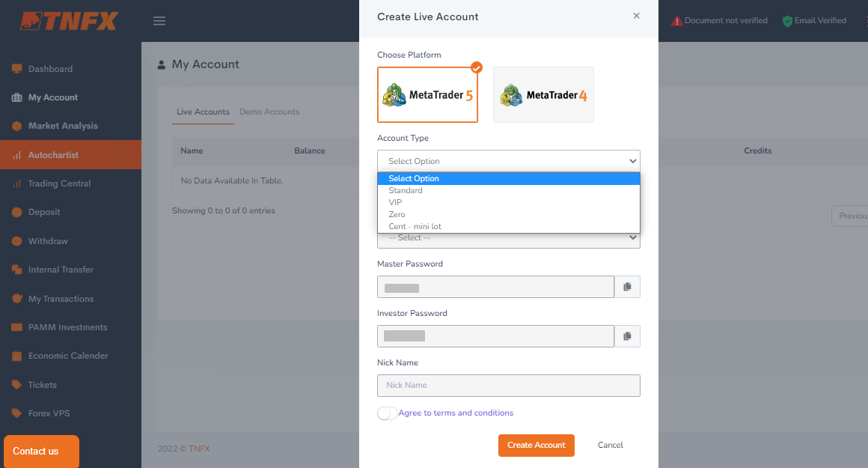Screen dimensions: 868x468
Task: Open the Account Type dropdown
Action: [509, 161]
